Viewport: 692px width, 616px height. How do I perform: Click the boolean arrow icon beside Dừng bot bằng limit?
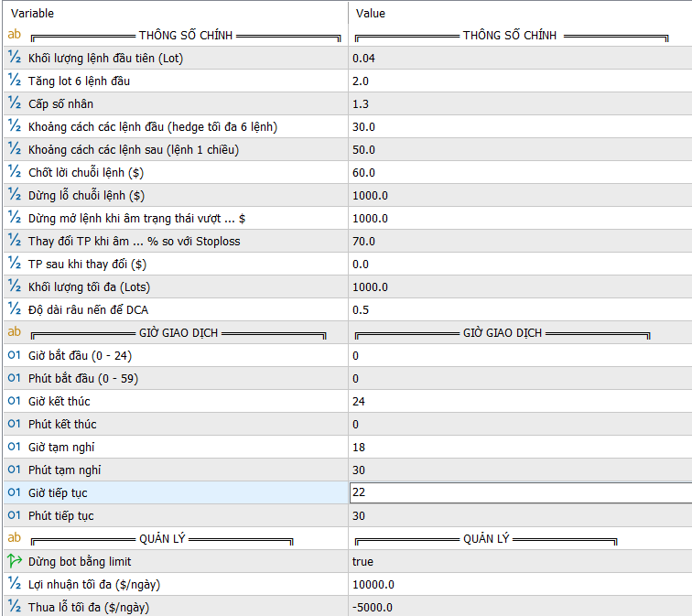tap(14, 561)
